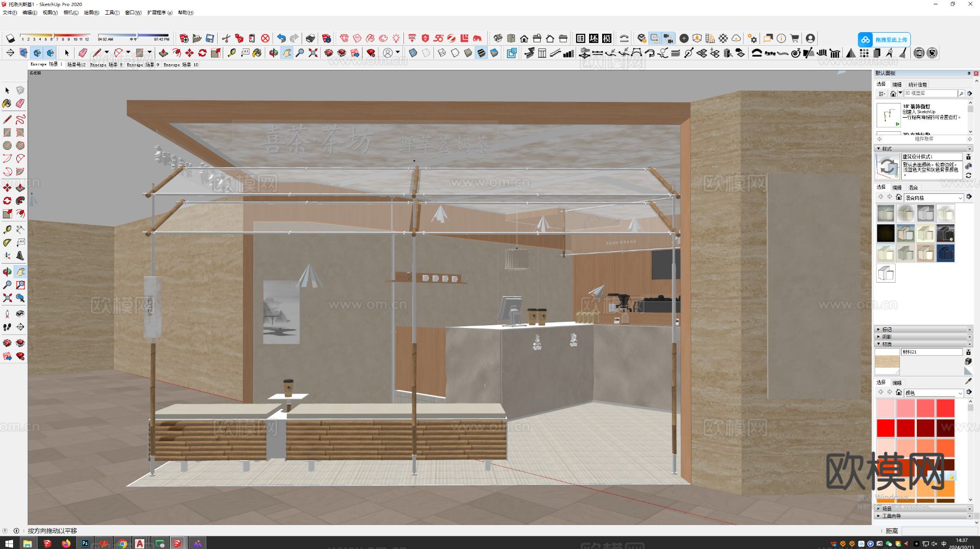Open the Rectangle shape tool dropdown arrow
The width and height of the screenshot is (980, 549).
click(x=150, y=53)
